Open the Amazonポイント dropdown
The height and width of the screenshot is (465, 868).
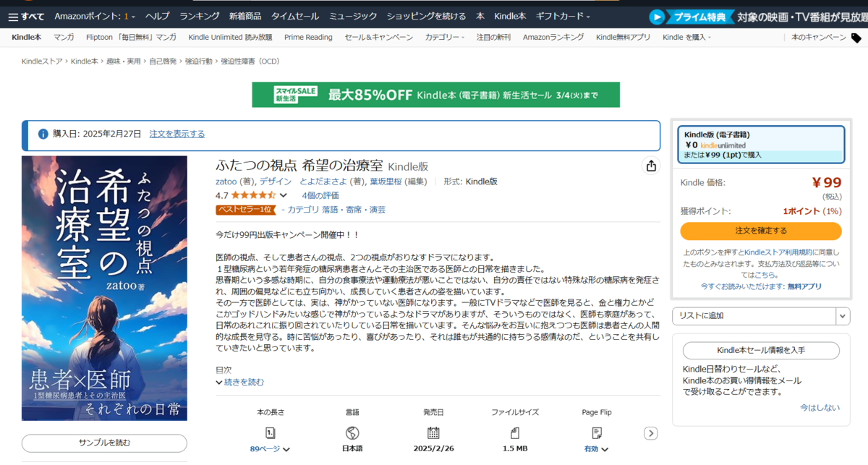95,16
